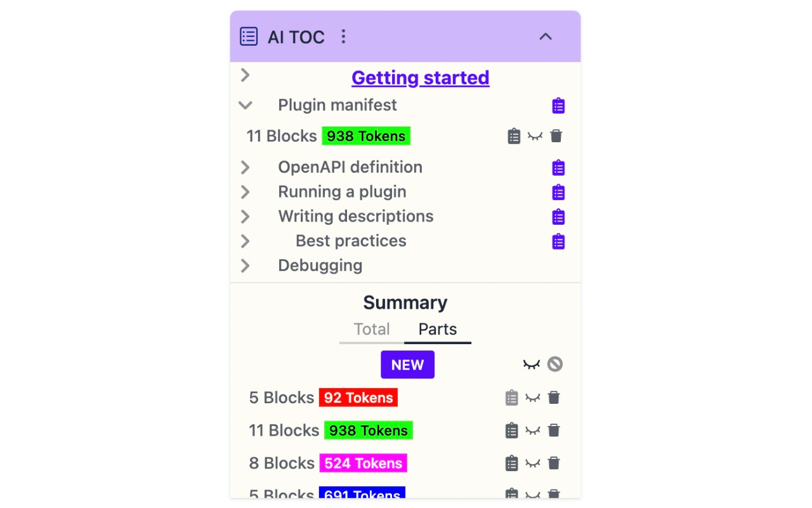Expand the Debugging tree item
This screenshot has height=508, width=812.
(x=246, y=266)
